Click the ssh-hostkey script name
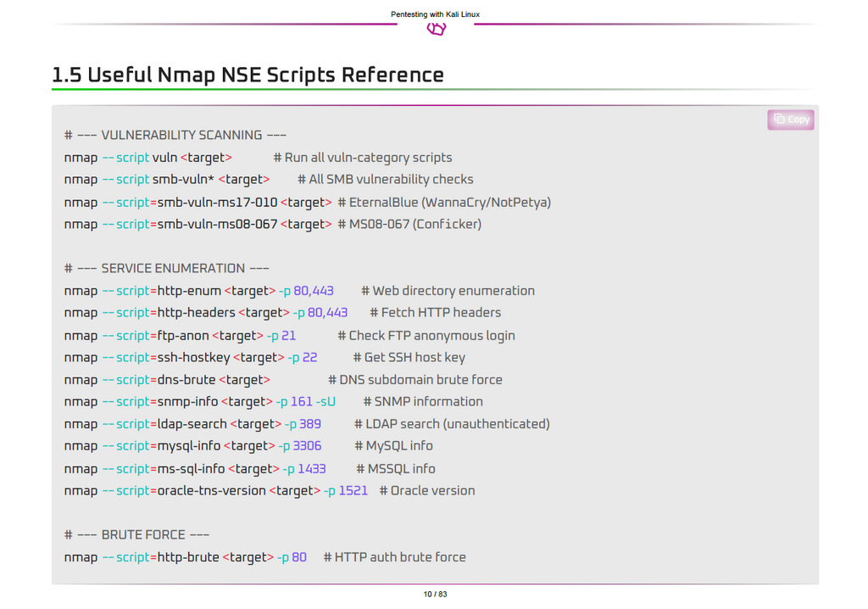Image resolution: width=868 pixels, height=609 pixels. 193,357
